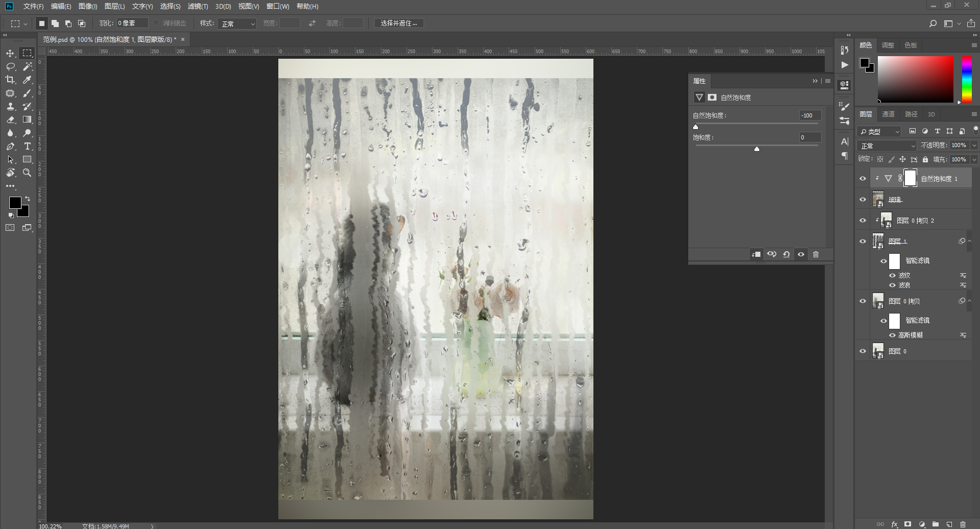This screenshot has height=529, width=980.
Task: Click the 选择并遮住 button
Action: coord(399,23)
